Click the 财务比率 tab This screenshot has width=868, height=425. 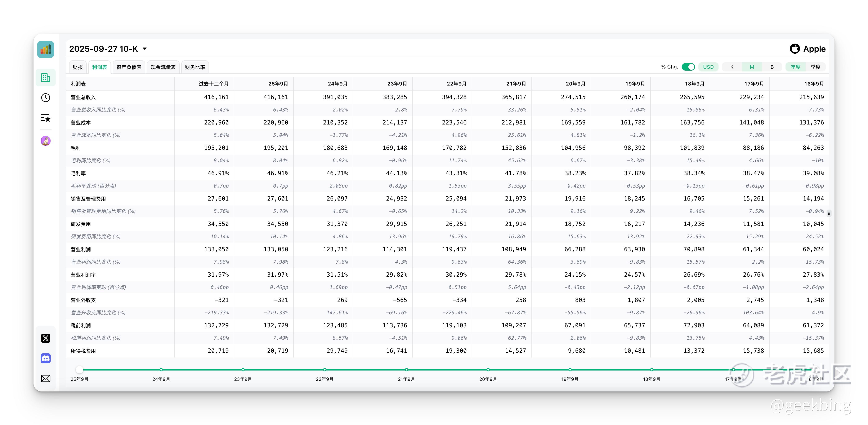(x=195, y=67)
